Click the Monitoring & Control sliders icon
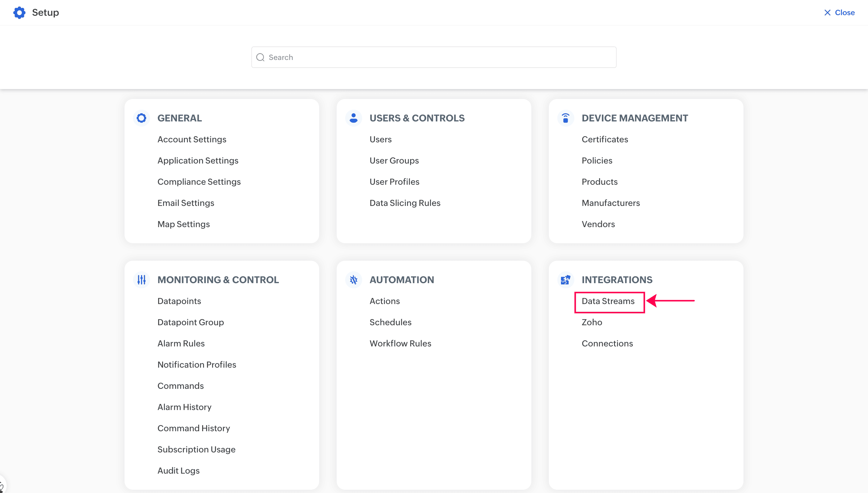The height and width of the screenshot is (493, 868). 141,280
